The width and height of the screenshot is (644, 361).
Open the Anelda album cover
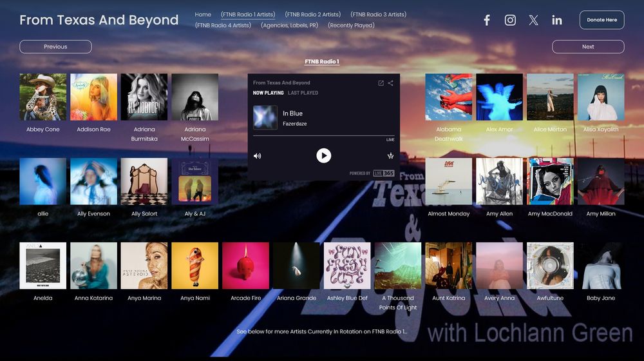coord(43,266)
